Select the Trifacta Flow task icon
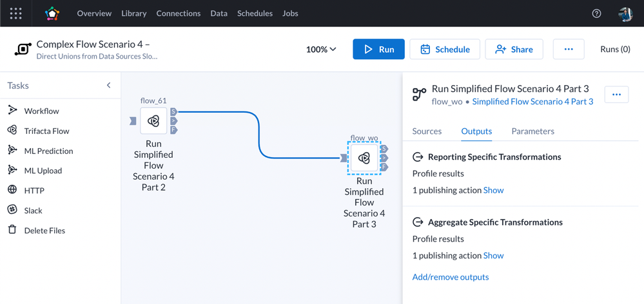 12,130
